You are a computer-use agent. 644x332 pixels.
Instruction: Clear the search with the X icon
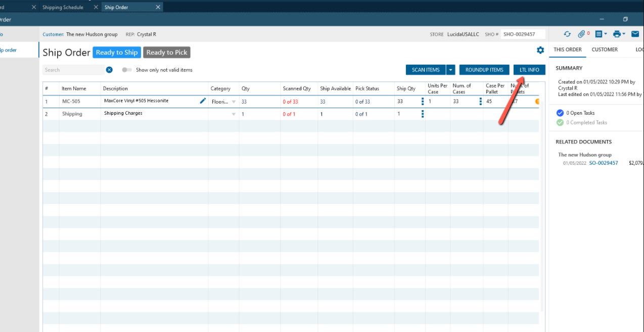(109, 70)
